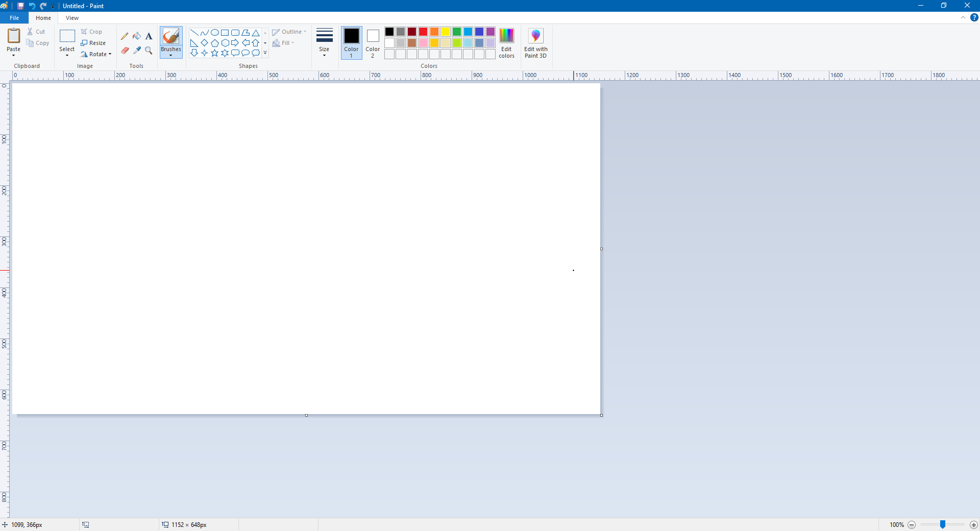This screenshot has height=531, width=980.
Task: Open Edit with Paint 3D
Action: 535,43
